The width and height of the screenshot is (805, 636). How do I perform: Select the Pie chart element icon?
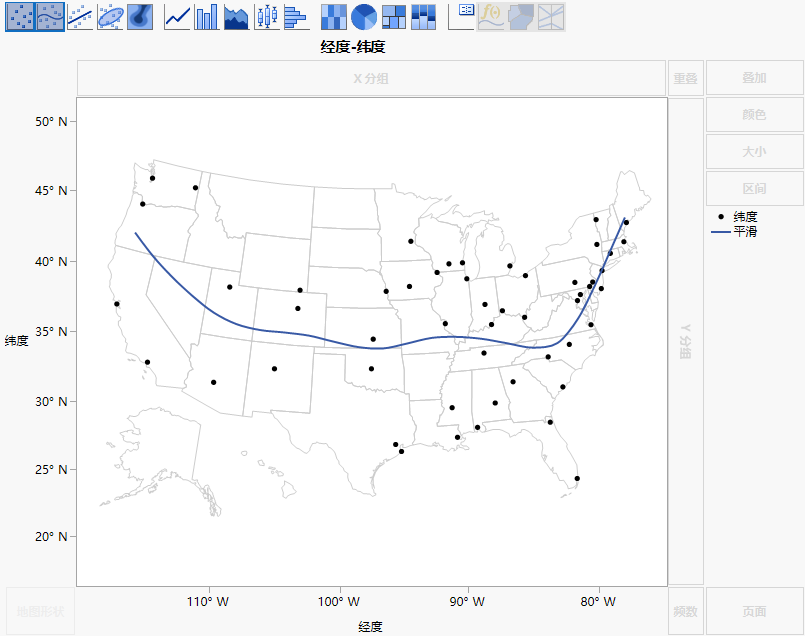click(363, 17)
